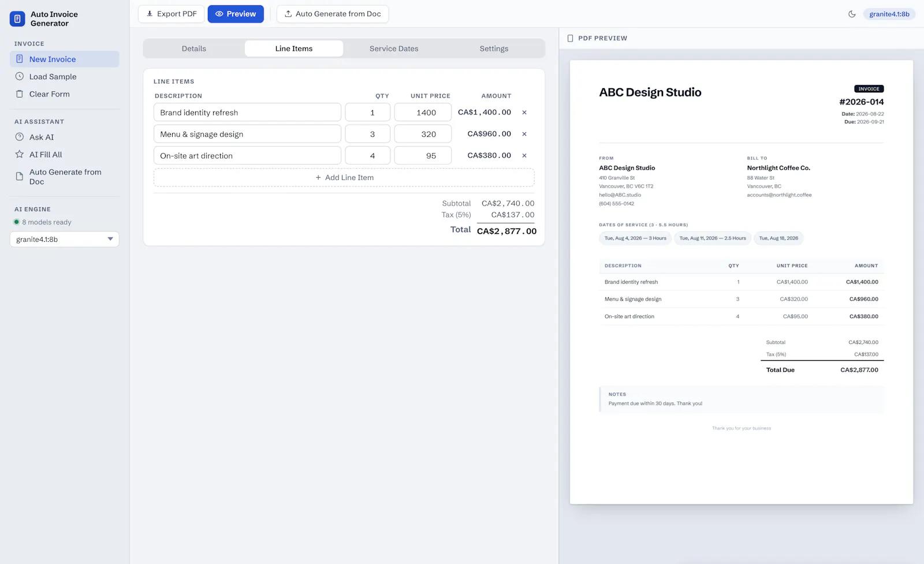
Task: Click the Export PDF download icon
Action: click(x=150, y=14)
